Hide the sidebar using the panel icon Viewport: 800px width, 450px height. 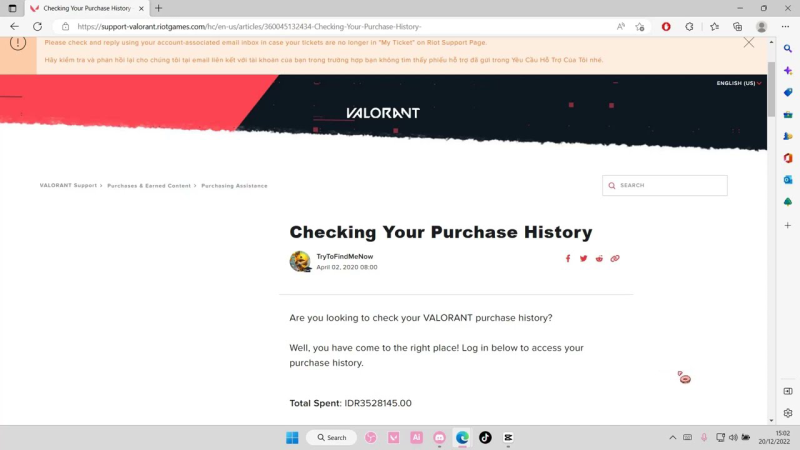tap(788, 391)
